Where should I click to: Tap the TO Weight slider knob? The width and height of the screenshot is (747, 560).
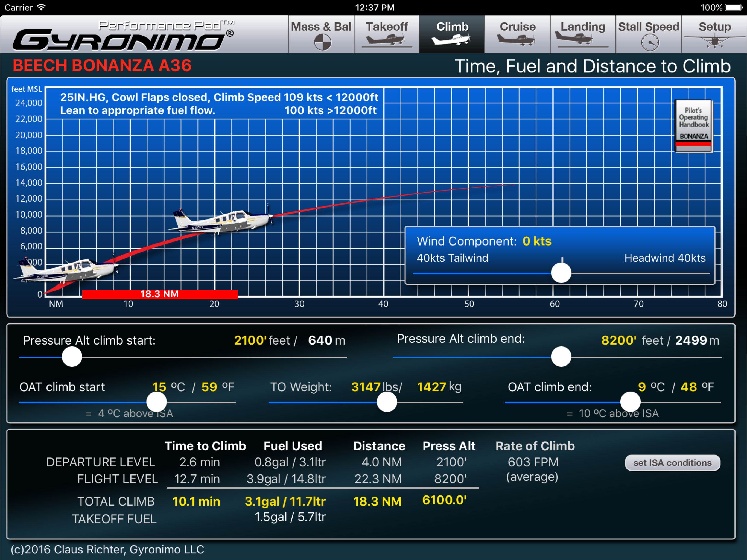pos(387,402)
